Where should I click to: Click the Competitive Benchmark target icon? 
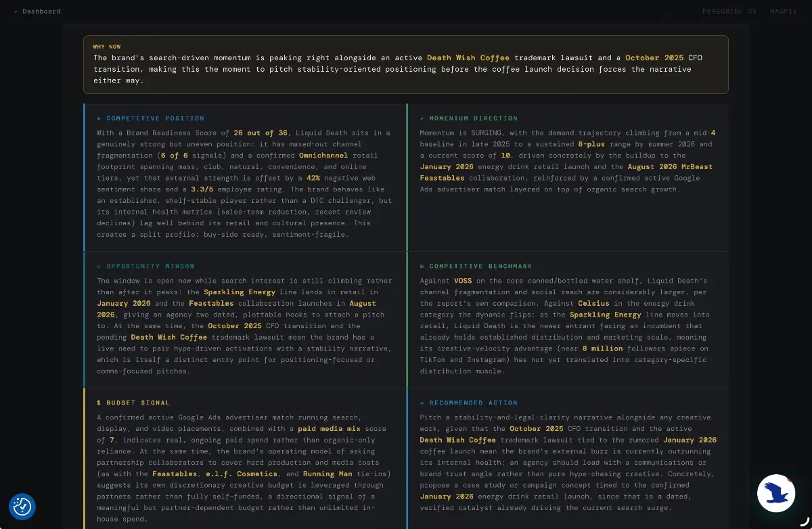[x=422, y=267]
